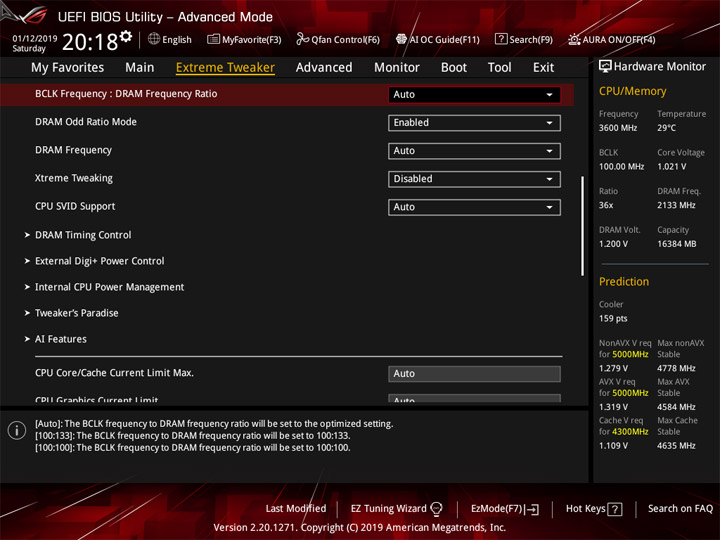This screenshot has height=540, width=720.
Task: Launch the EZ Tuning Wizard
Action: coord(396,509)
